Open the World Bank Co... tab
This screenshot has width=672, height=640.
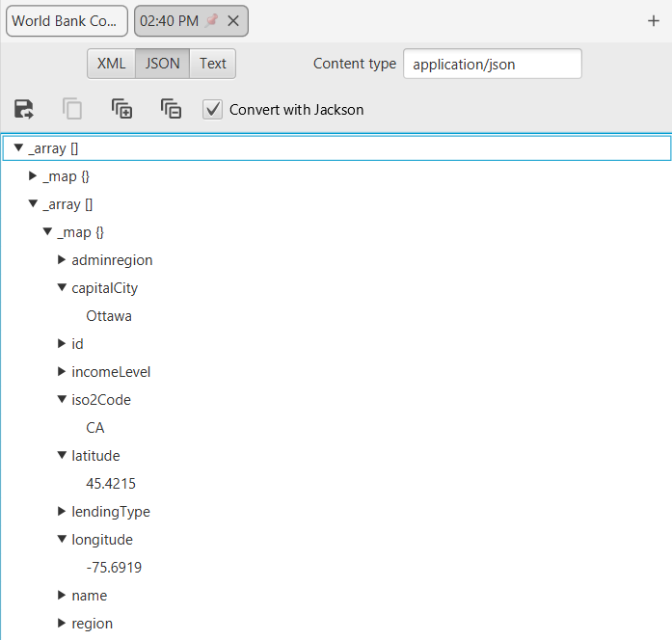(x=67, y=21)
